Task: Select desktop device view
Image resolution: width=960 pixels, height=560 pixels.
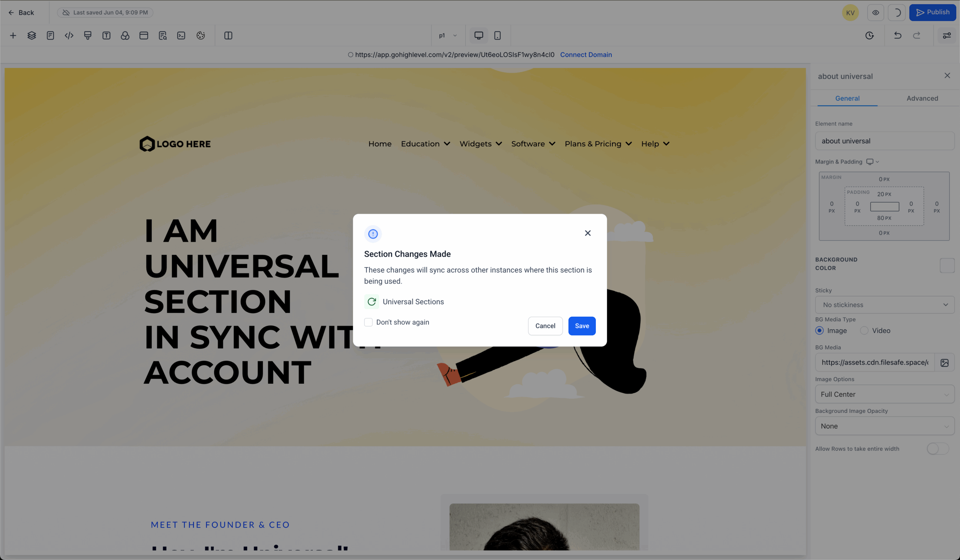Action: [x=478, y=35]
